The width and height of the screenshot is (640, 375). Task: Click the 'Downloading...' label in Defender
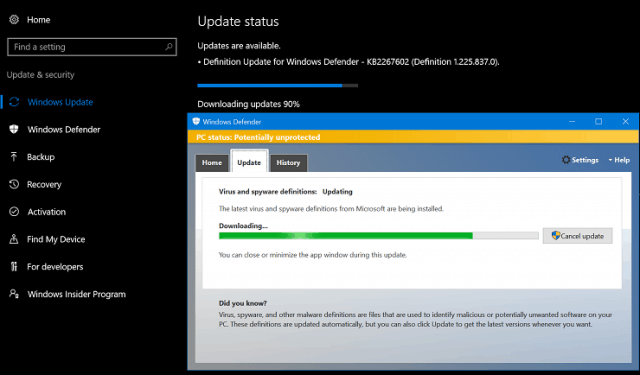tap(243, 226)
